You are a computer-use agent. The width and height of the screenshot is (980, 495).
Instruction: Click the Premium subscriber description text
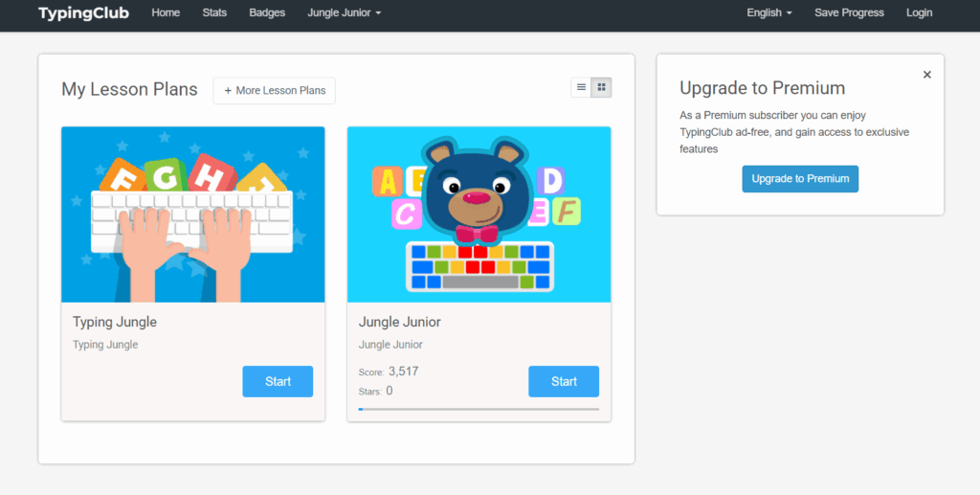coord(794,132)
